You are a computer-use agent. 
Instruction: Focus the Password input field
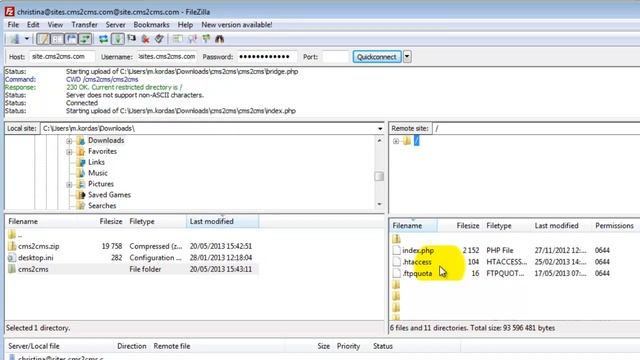(267, 57)
